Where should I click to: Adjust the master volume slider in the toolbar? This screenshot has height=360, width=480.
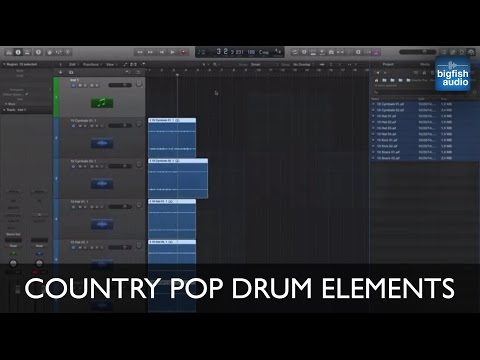pos(417,52)
